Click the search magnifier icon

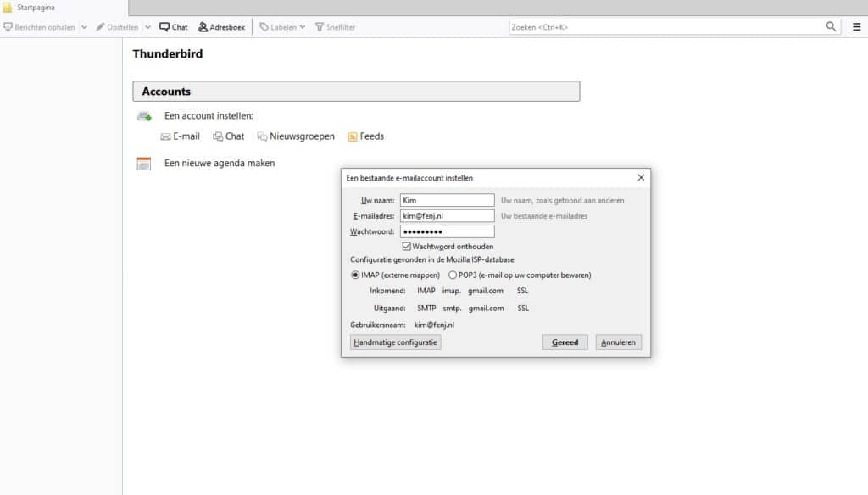(x=832, y=27)
